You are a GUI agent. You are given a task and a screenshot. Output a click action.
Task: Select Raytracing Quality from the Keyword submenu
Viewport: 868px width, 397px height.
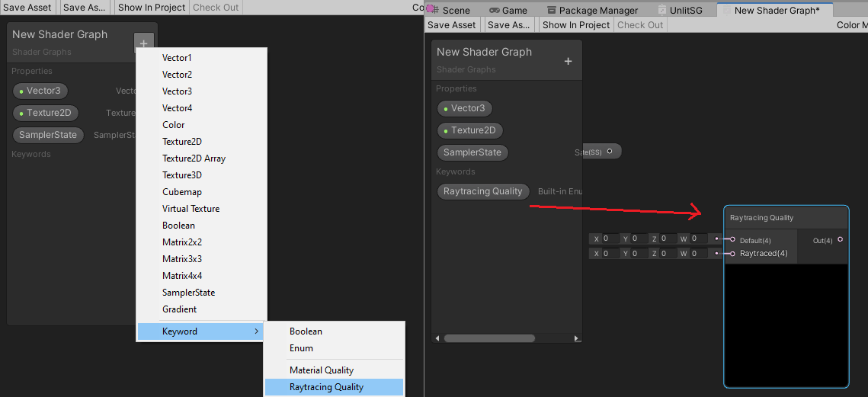coord(326,387)
